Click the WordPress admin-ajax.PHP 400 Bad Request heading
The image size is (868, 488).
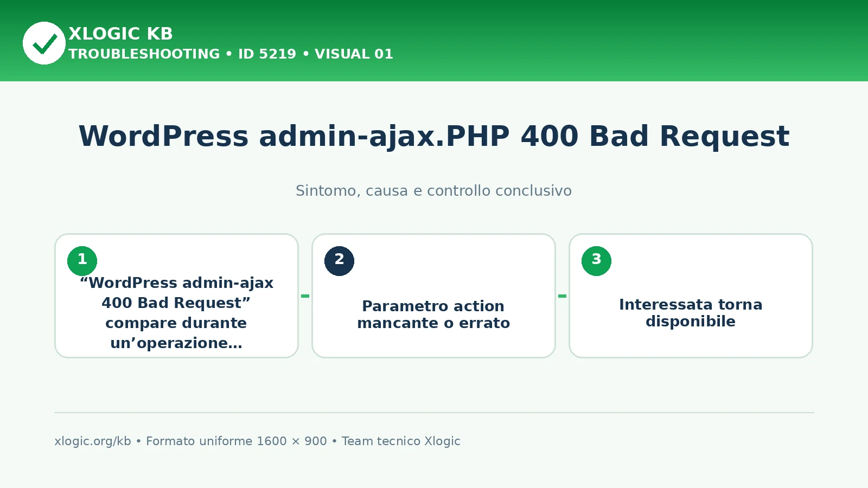click(434, 136)
